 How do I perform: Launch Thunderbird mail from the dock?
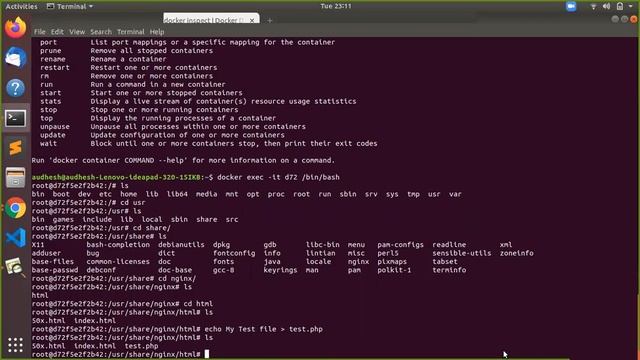(x=16, y=58)
